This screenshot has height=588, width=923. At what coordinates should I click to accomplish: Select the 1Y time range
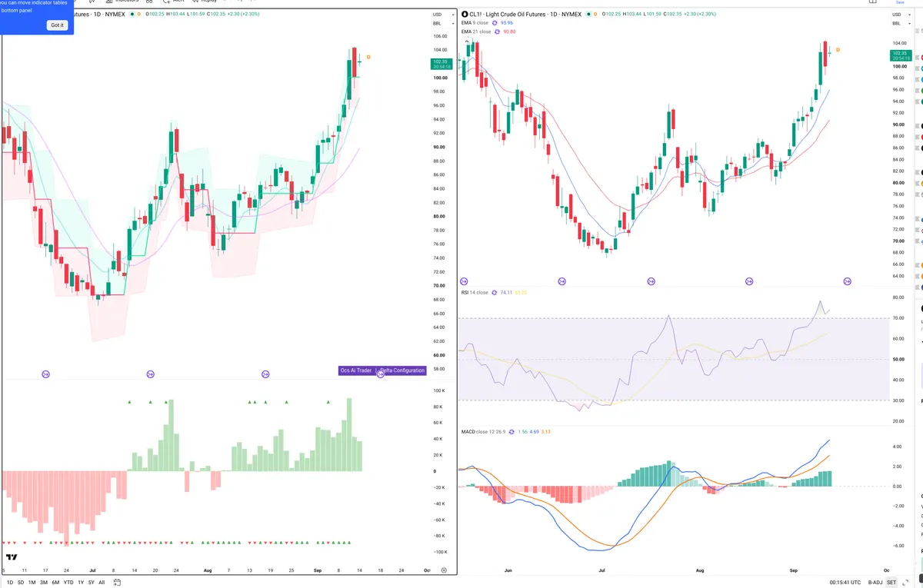(x=81, y=583)
